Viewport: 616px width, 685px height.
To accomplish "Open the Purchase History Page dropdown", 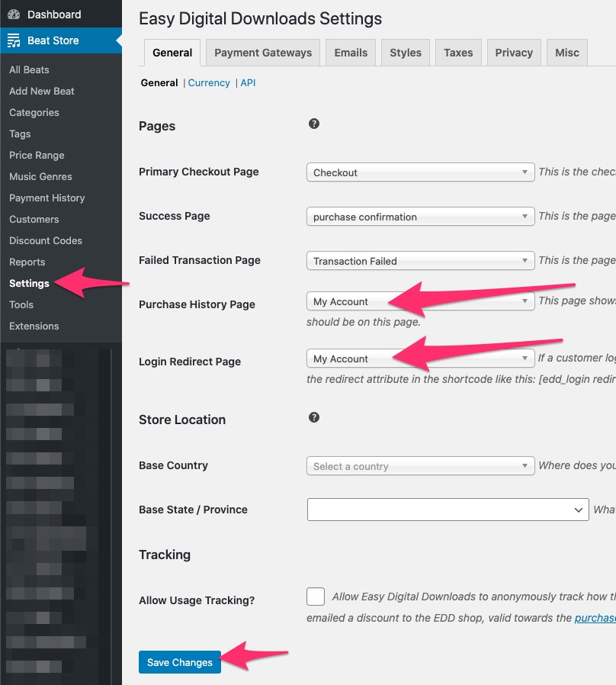I will coord(420,301).
